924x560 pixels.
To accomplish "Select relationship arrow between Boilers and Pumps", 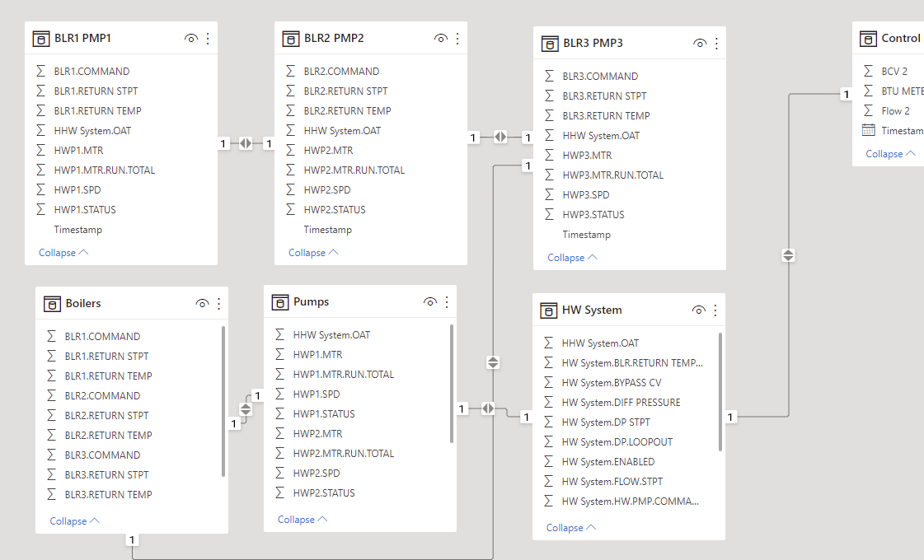I will pos(246,409).
